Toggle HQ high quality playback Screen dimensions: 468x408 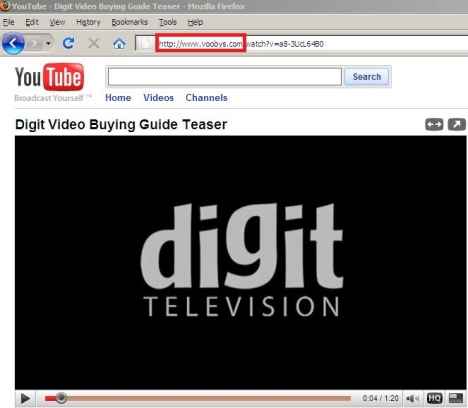[x=435, y=398]
